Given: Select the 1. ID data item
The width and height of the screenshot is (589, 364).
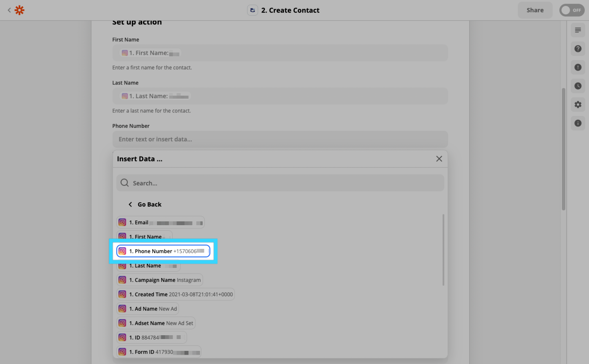Looking at the screenshot, I should (x=152, y=338).
